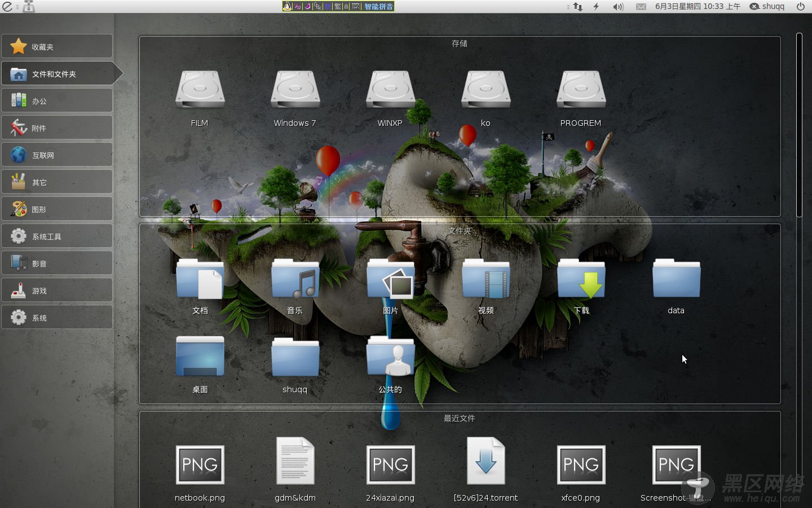812x508 pixels.
Task: Select the 办公 office category
Action: 57,100
